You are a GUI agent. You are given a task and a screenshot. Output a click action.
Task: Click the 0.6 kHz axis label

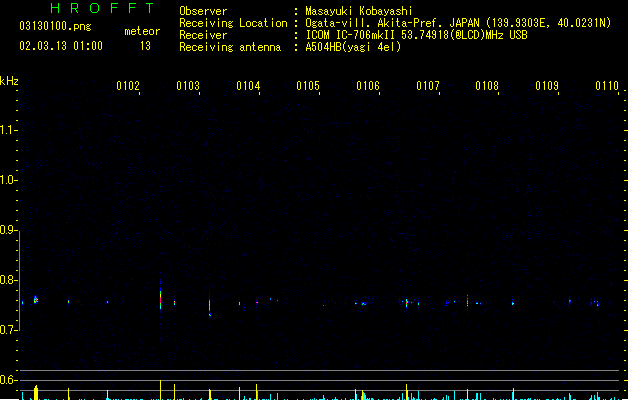coord(8,380)
